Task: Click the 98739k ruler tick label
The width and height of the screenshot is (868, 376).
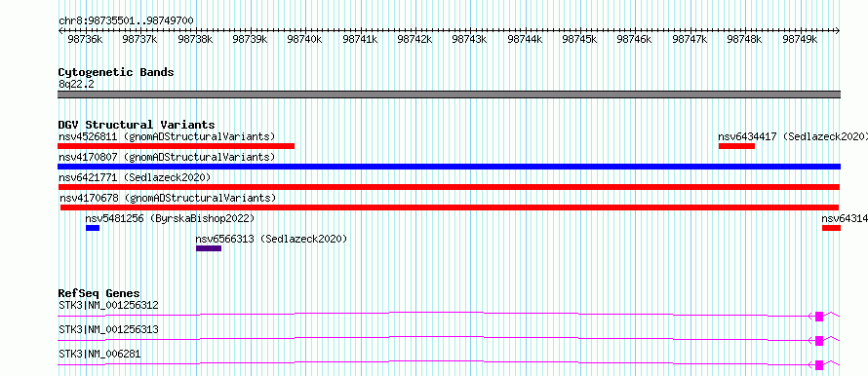Action: 251,39
